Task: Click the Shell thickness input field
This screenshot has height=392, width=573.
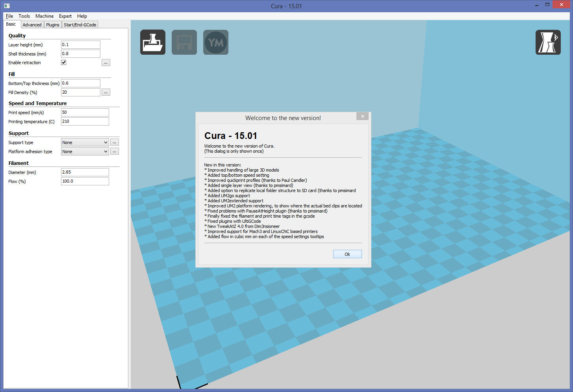Action: [x=81, y=54]
